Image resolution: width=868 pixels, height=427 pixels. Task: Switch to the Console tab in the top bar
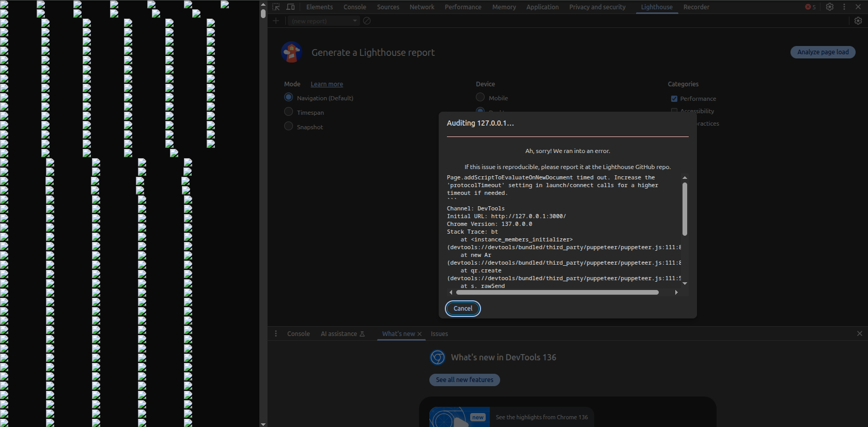click(355, 7)
